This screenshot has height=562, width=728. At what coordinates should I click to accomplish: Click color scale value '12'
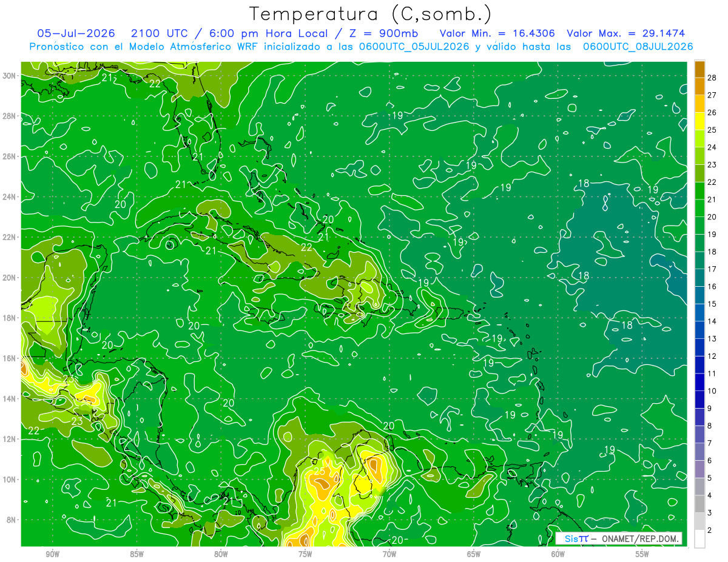[x=712, y=356]
